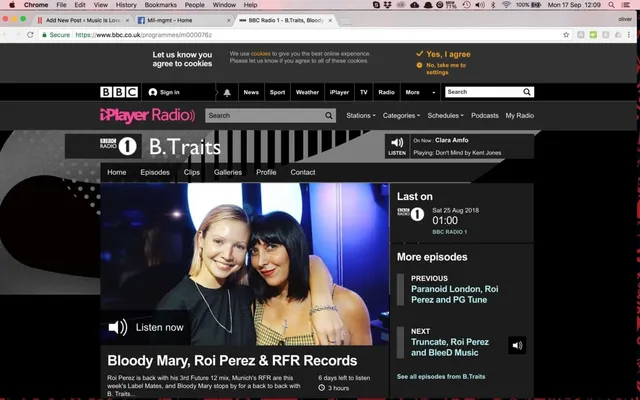Go to the B.Traits Home tab
The width and height of the screenshot is (640, 400).
pos(117,172)
